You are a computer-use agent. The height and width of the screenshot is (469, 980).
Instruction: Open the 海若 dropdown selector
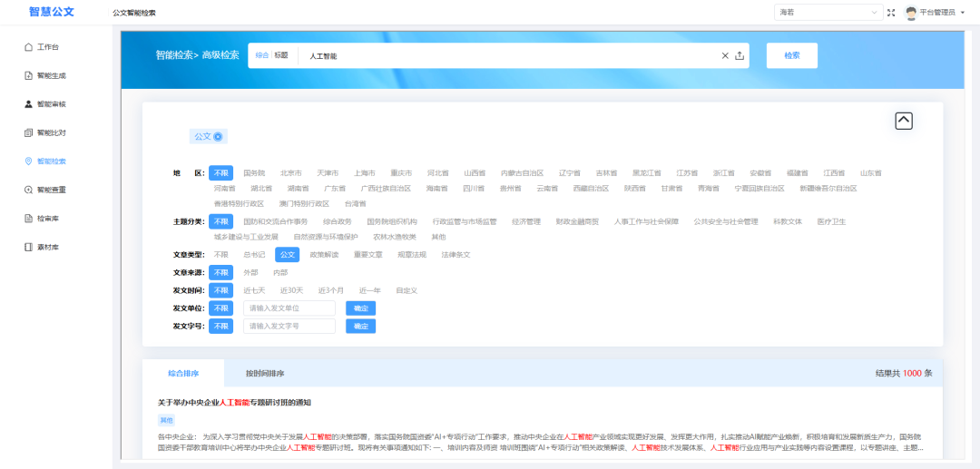coord(828,13)
